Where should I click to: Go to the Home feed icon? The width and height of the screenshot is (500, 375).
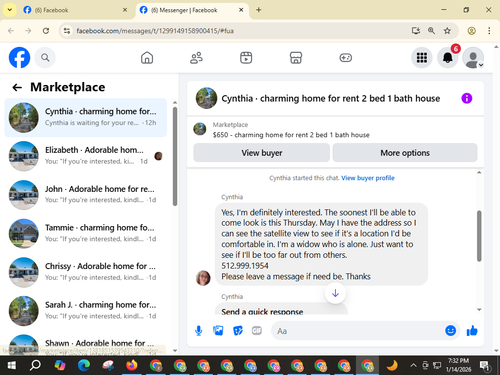[147, 58]
